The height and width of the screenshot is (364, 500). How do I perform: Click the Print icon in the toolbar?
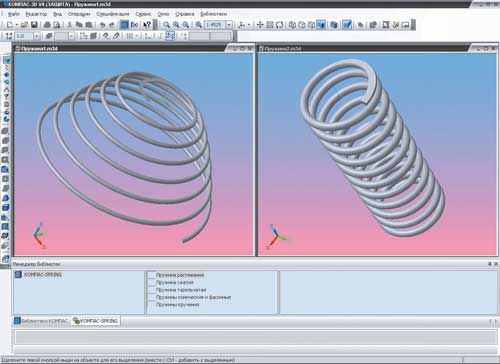tap(47, 25)
